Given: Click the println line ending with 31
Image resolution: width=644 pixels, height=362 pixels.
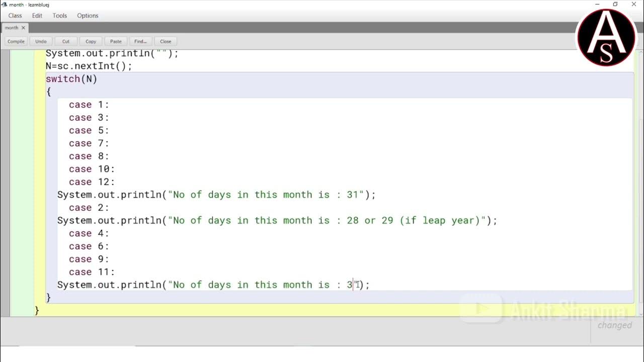Looking at the screenshot, I should point(216,195).
